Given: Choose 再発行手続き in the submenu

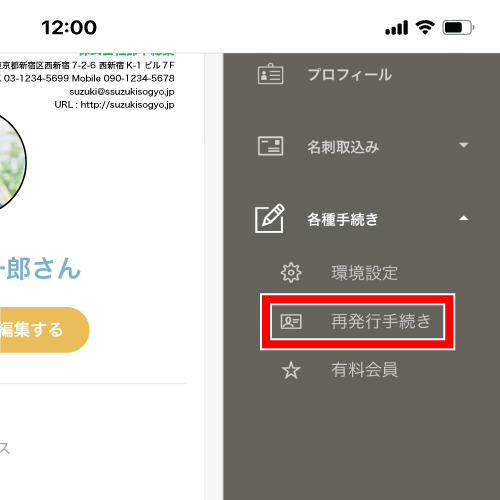Looking at the screenshot, I should click(x=381, y=322).
